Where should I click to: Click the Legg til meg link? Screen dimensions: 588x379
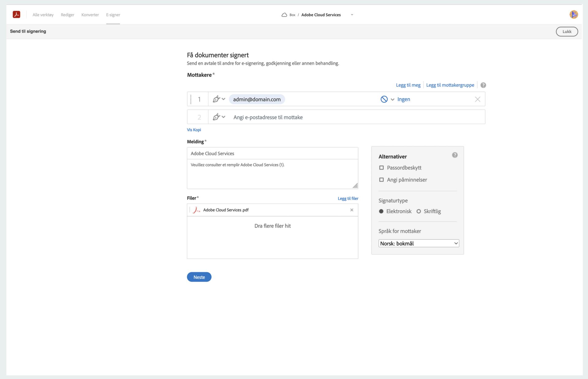click(x=408, y=85)
